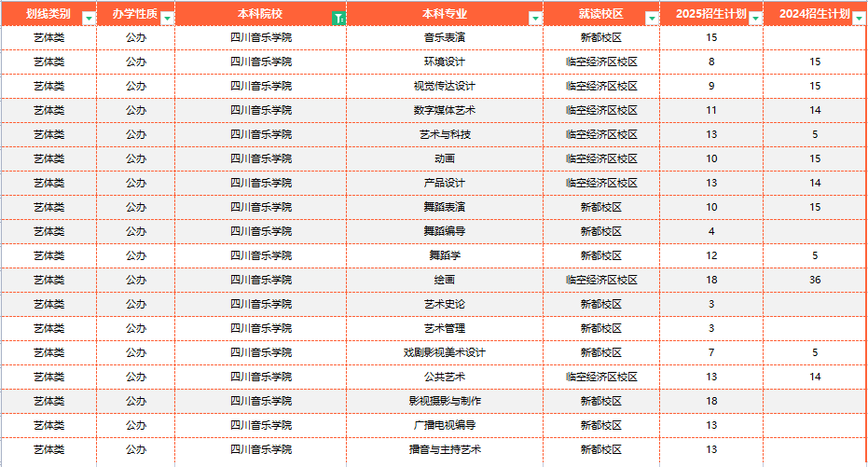This screenshot has height=467, width=868.
Task: Select 2025 plan value 18 for 影视摄影与制作
Action: coord(711,401)
